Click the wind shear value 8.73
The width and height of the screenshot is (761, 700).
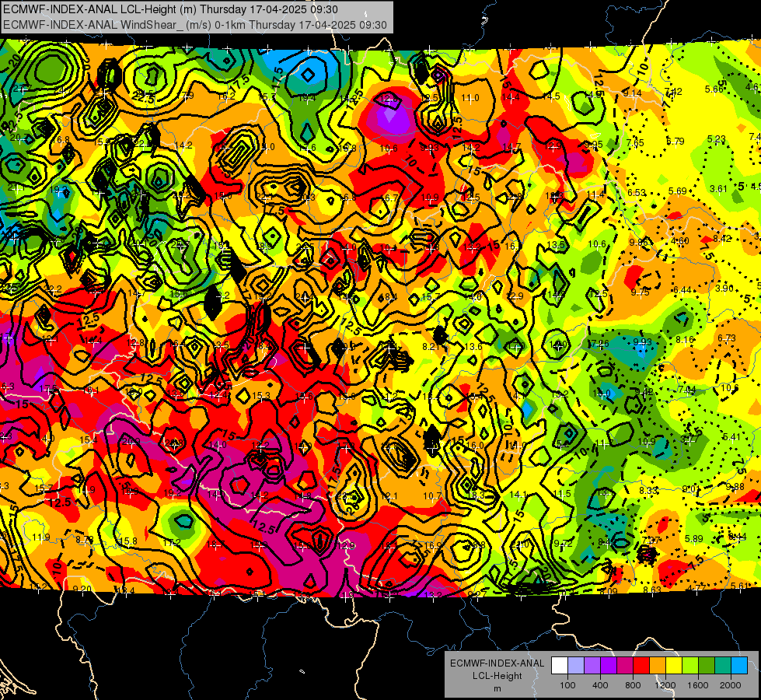(x=85, y=539)
